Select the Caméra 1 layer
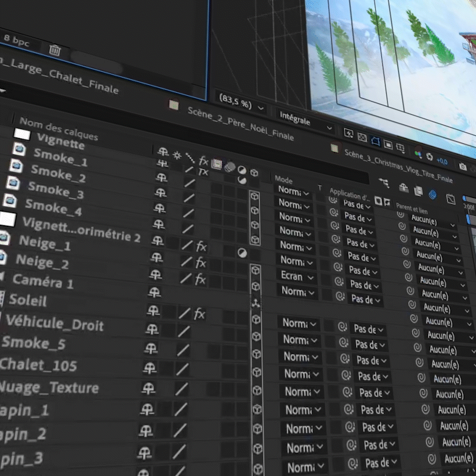 click(x=43, y=281)
